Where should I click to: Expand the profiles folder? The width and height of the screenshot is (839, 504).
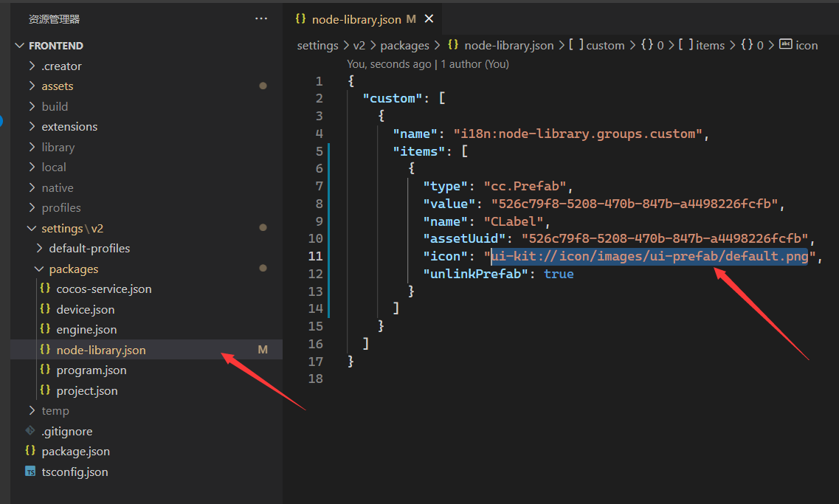(32, 207)
